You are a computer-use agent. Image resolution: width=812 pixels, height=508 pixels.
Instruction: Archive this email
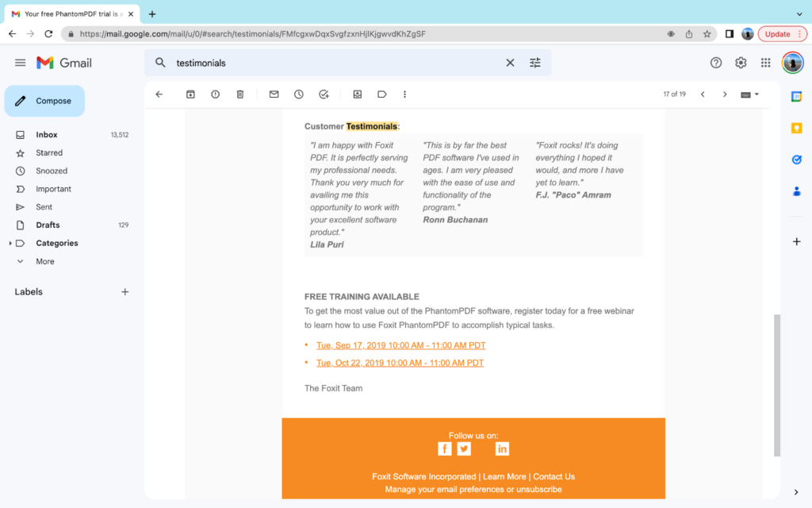pyautogui.click(x=190, y=94)
